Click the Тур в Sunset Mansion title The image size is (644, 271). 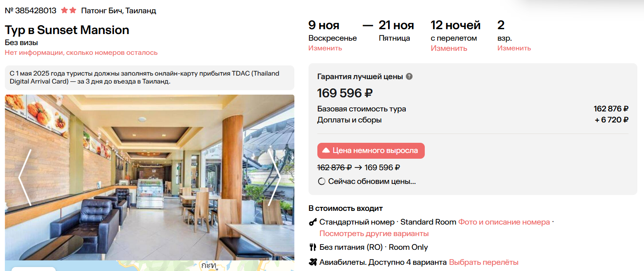[x=67, y=30]
